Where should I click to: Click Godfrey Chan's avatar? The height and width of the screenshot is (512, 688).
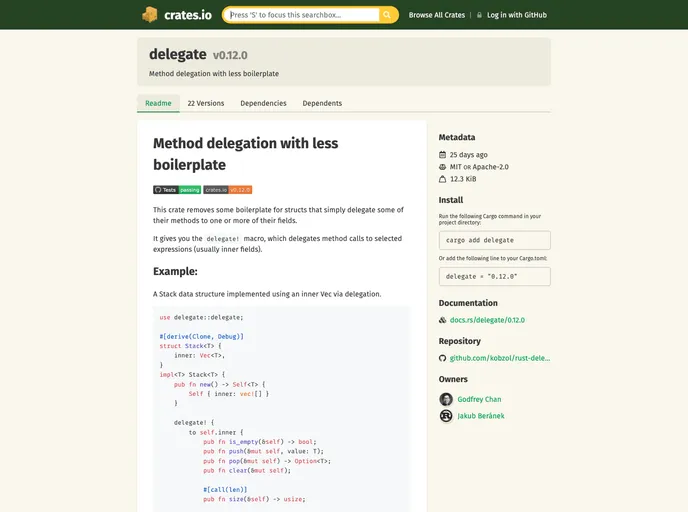pyautogui.click(x=446, y=399)
